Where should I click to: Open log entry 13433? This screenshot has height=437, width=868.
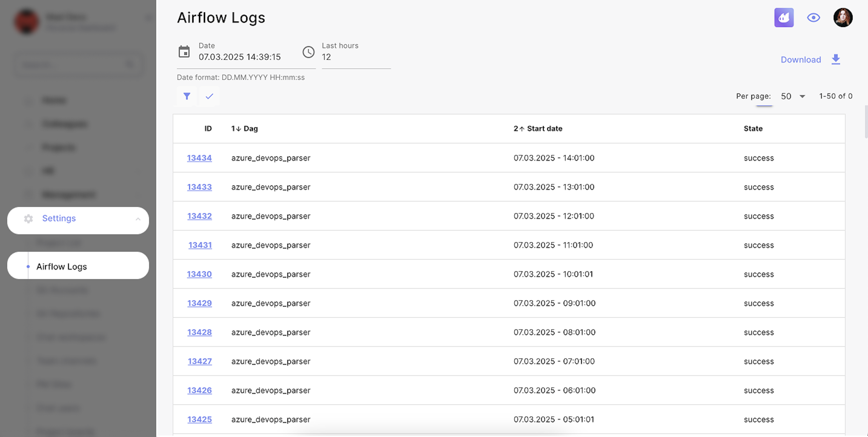[x=200, y=187]
